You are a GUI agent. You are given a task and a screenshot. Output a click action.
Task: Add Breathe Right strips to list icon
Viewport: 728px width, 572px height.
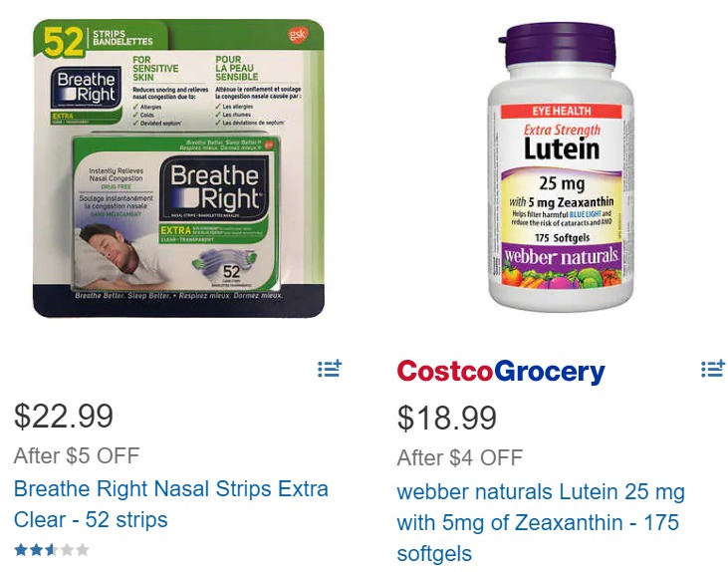[x=330, y=369]
